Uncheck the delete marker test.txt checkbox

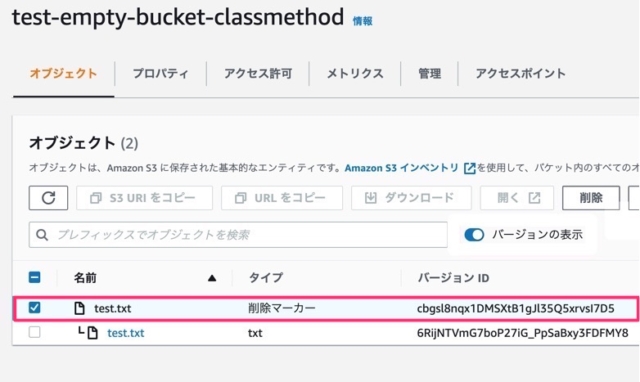(x=35, y=307)
